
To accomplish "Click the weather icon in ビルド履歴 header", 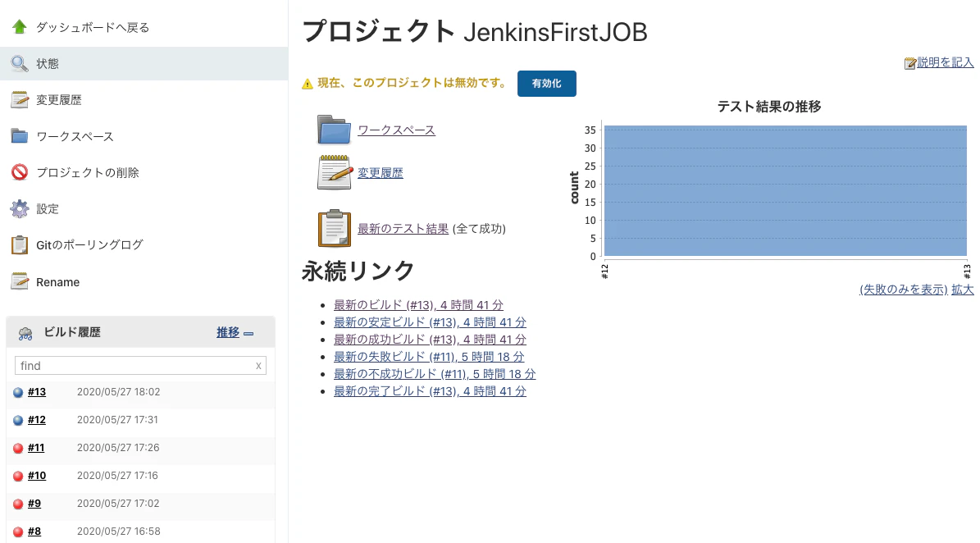I will (25, 333).
